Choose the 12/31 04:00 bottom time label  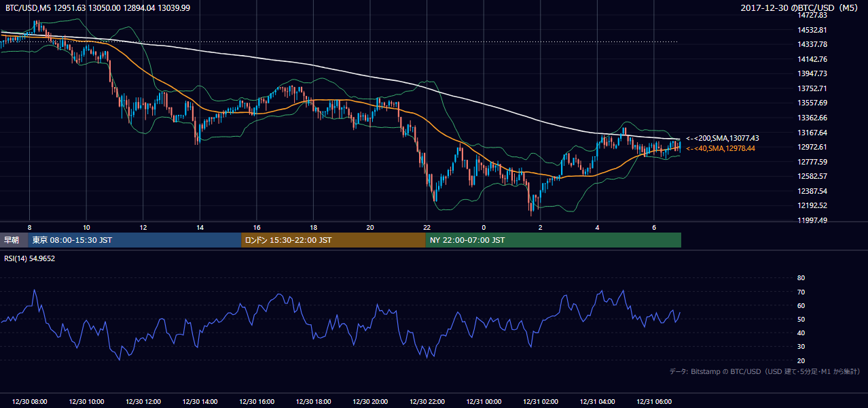tap(597, 402)
